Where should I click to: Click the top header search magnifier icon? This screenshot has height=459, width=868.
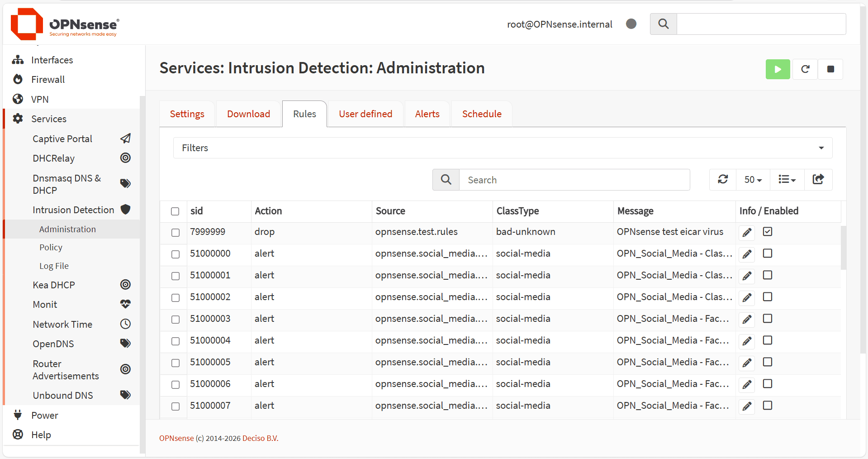pos(663,24)
